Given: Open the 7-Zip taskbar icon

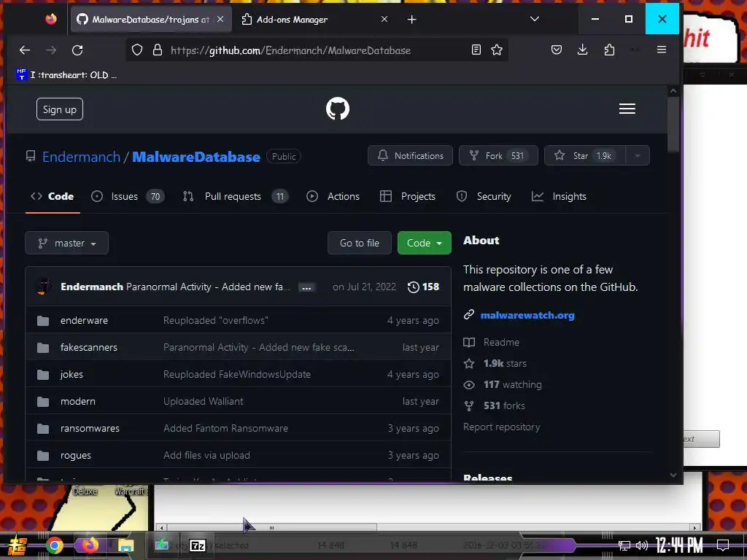Looking at the screenshot, I should (198, 545).
